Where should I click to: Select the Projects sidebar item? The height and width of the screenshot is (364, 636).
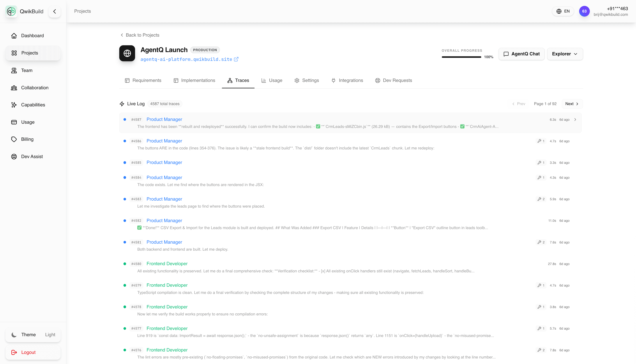[33, 53]
